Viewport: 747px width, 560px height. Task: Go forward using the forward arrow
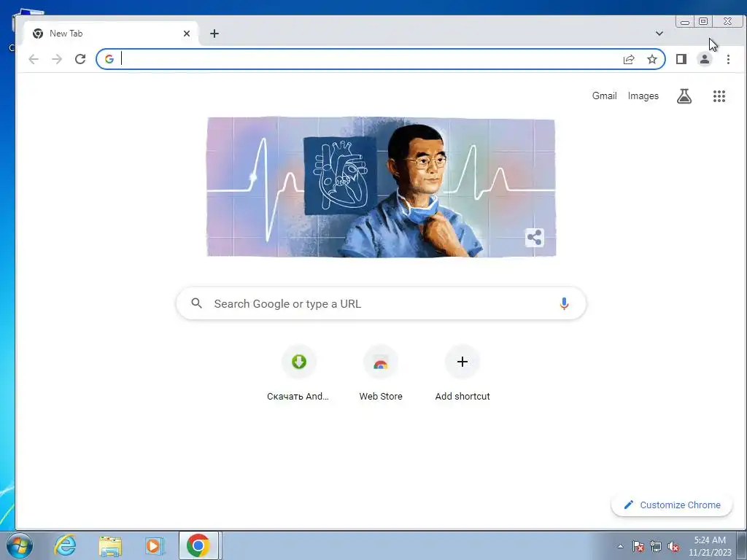[x=57, y=59]
